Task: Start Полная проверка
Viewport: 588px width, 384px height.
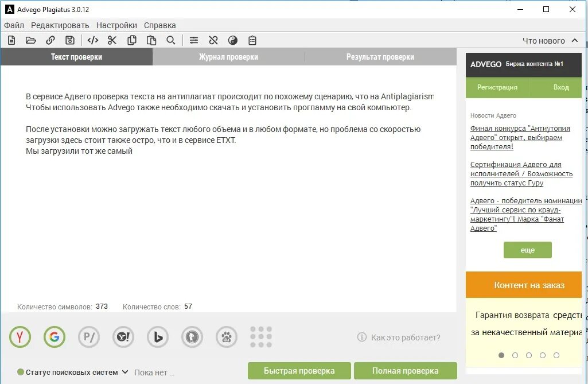Action: (406, 371)
